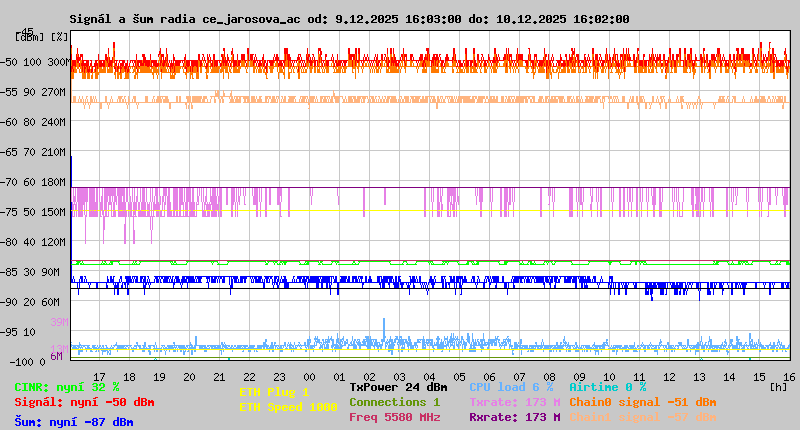Click the TxPower 24 dBm label
The image size is (800, 430).
[x=398, y=387]
